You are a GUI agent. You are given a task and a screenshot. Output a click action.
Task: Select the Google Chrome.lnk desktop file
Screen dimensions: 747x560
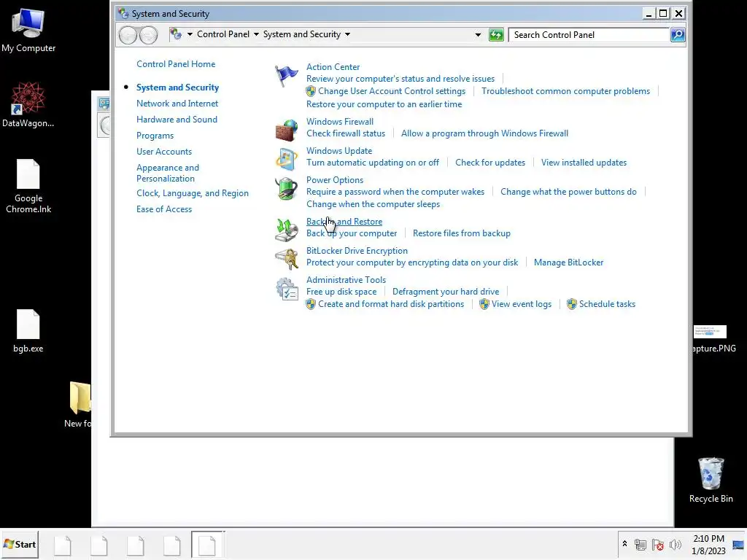[x=28, y=186]
